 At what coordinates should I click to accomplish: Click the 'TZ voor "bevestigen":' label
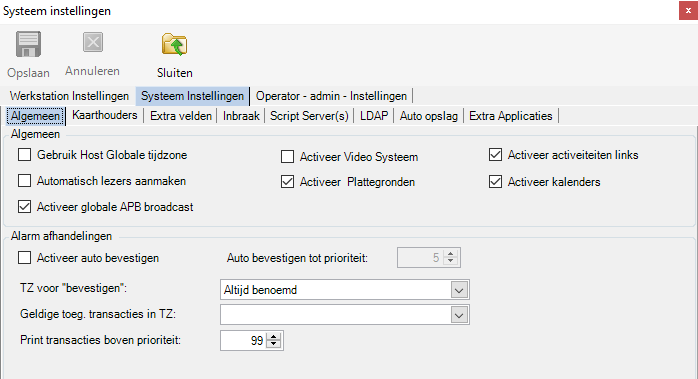[73, 288]
